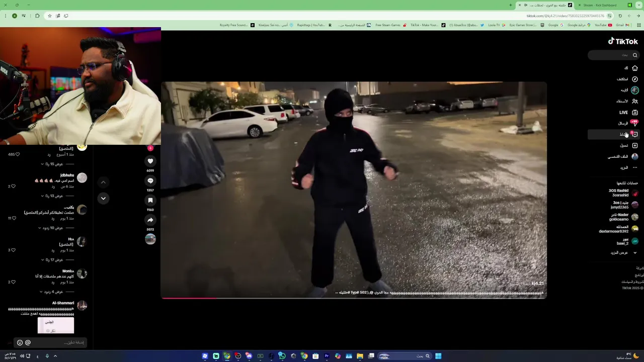Open Al-Shammari commenter profile name
The height and width of the screenshot is (362, 644).
(63, 303)
